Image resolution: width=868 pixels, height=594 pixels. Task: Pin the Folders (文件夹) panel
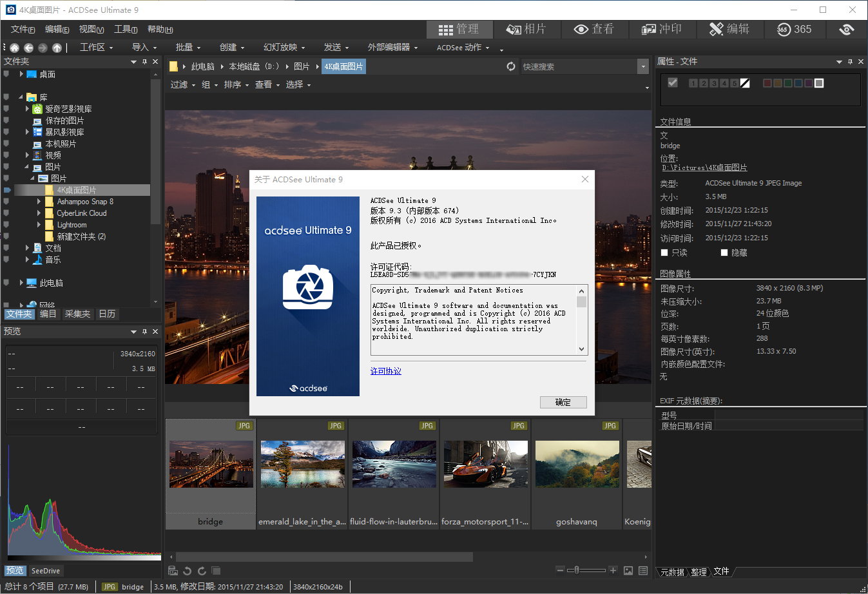point(145,62)
